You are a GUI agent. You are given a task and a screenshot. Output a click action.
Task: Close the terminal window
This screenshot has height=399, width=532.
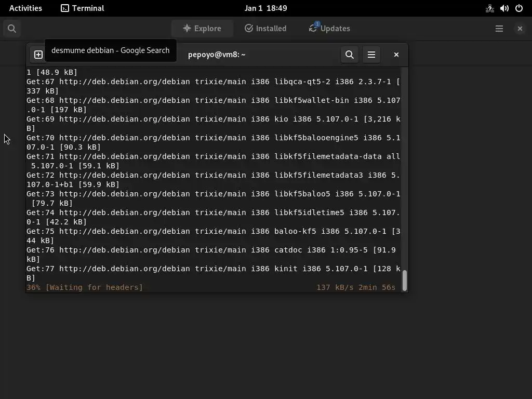click(x=396, y=55)
